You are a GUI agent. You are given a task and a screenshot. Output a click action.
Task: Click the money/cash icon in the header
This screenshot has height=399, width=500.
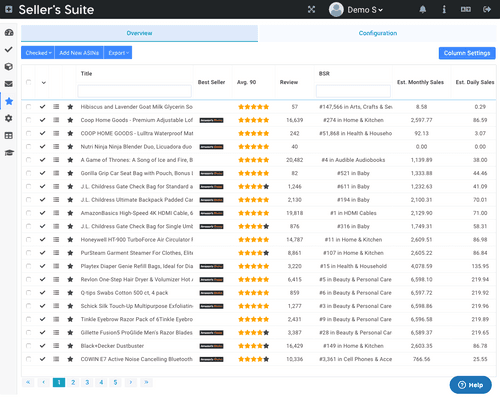click(x=466, y=9)
